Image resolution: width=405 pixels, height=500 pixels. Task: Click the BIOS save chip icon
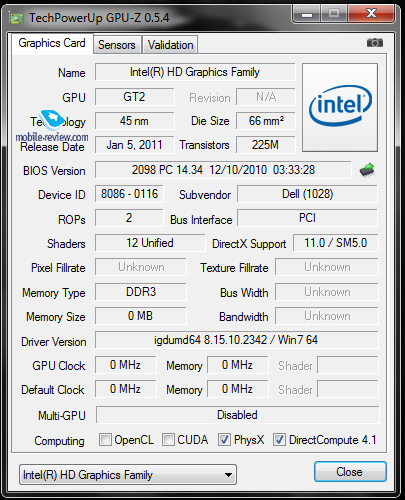pos(367,170)
